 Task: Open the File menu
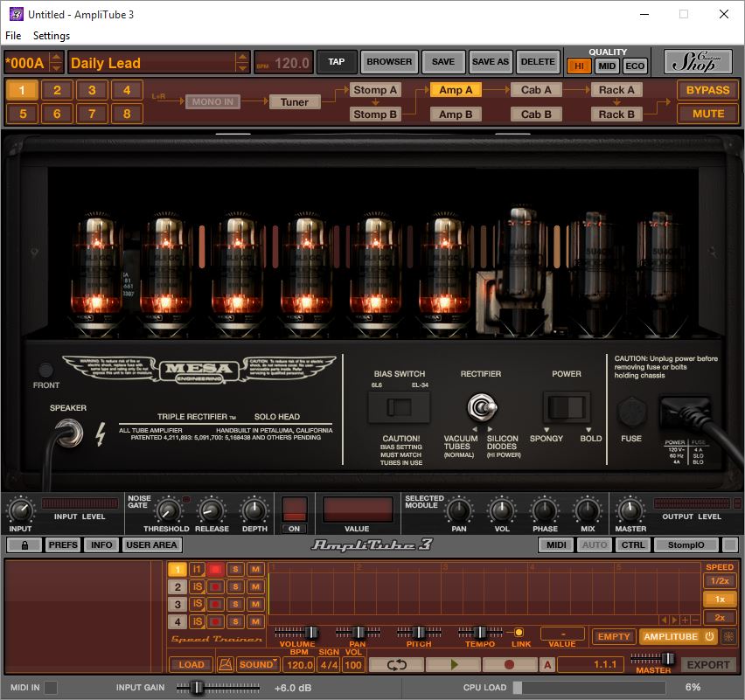[x=13, y=36]
